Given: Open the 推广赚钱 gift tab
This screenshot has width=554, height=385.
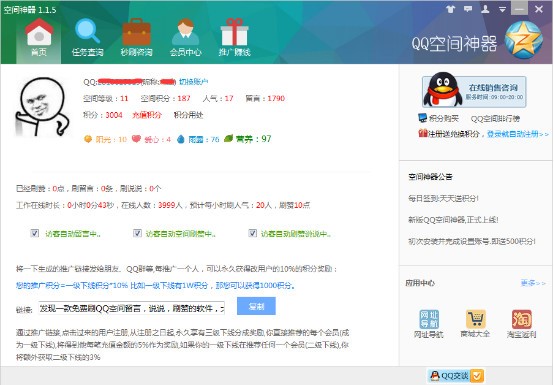Looking at the screenshot, I should (235, 38).
